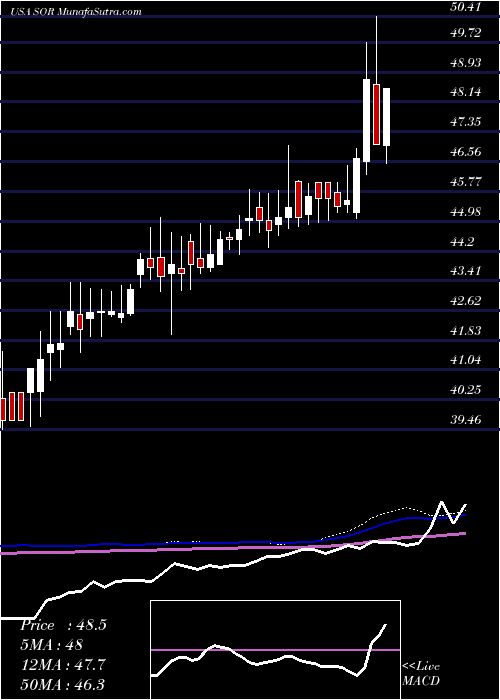Click the 12MA : 47.7 readout

62,664
